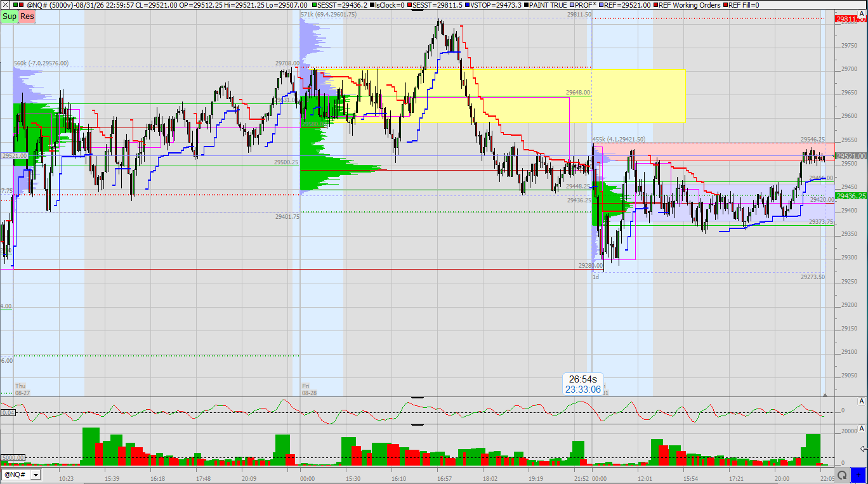Click the 29401.75 price annotation
868x484 pixels.
[287, 216]
